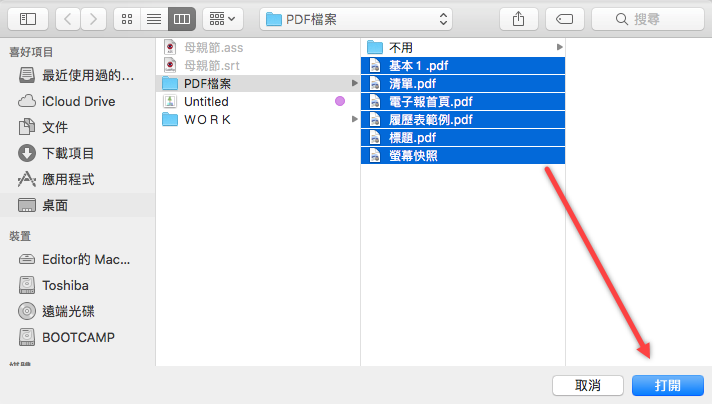Select 遠端光碟 in sidebar

click(78, 311)
